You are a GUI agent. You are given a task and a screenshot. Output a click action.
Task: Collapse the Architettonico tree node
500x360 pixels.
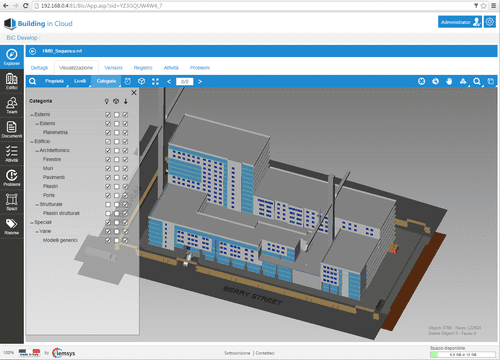37,151
